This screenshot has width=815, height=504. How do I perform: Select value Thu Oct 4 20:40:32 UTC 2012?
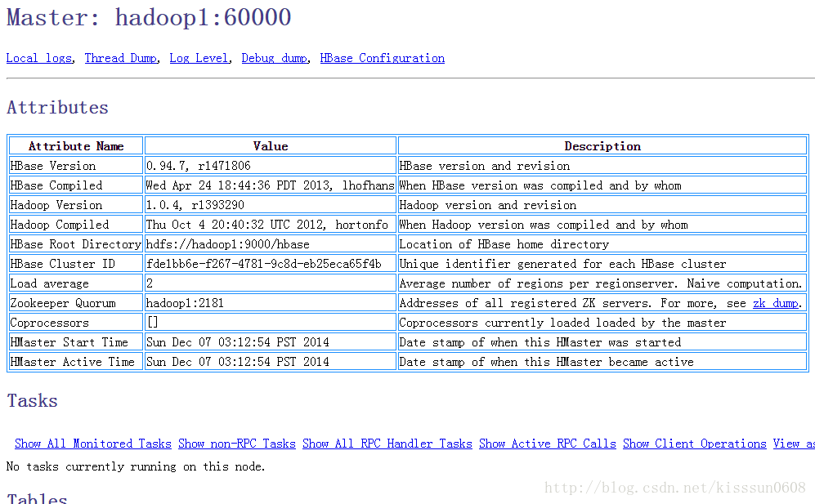(x=271, y=225)
